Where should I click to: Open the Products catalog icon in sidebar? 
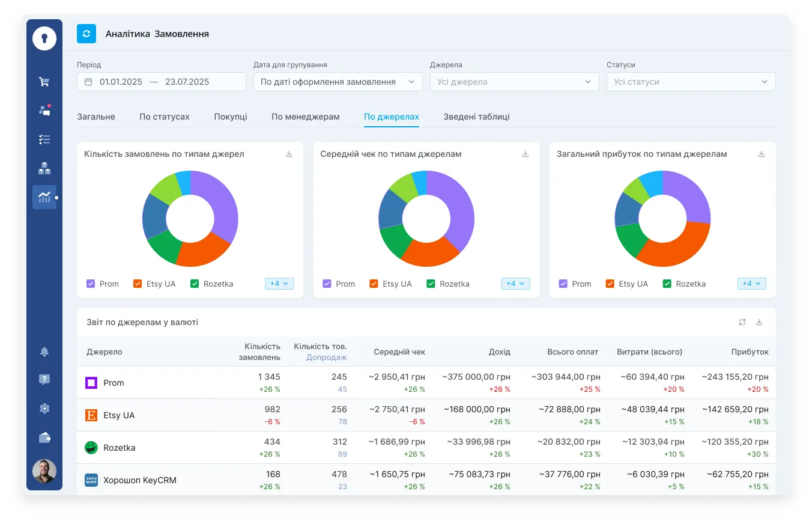coord(44,168)
